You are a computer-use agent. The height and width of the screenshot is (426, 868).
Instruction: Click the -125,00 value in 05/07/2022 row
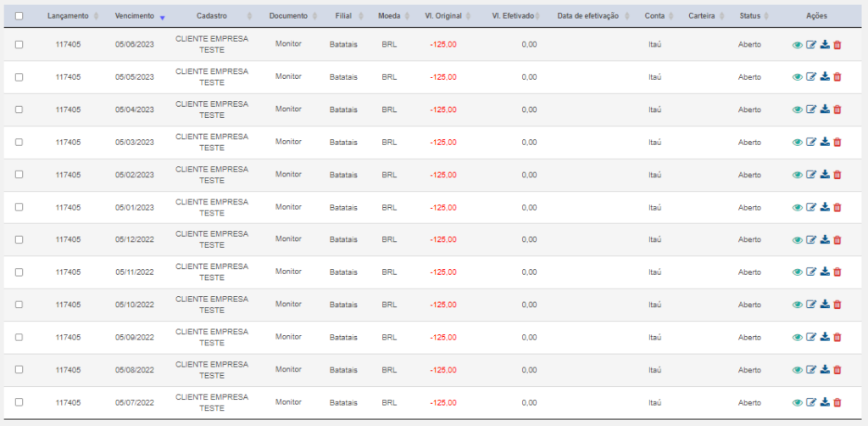pyautogui.click(x=443, y=402)
